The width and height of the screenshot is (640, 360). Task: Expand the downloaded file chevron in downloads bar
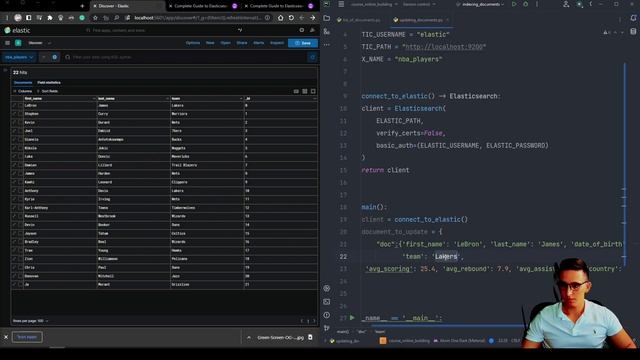(x=249, y=338)
